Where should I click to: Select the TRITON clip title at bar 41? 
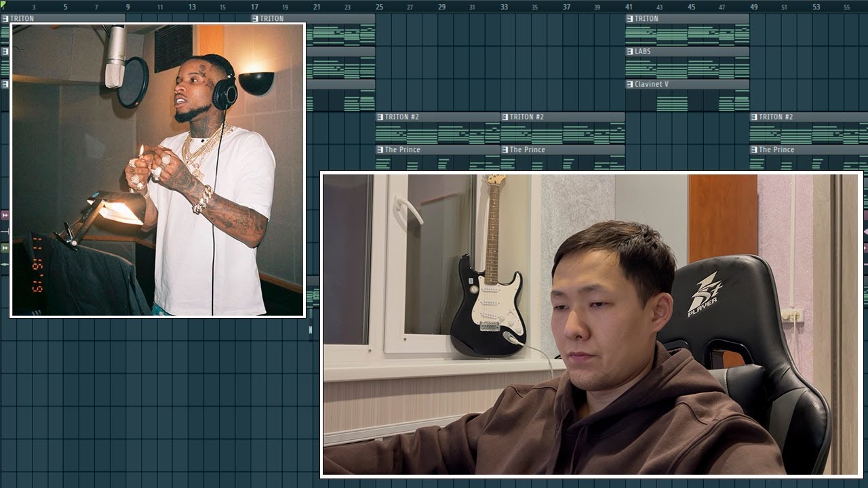tap(646, 18)
